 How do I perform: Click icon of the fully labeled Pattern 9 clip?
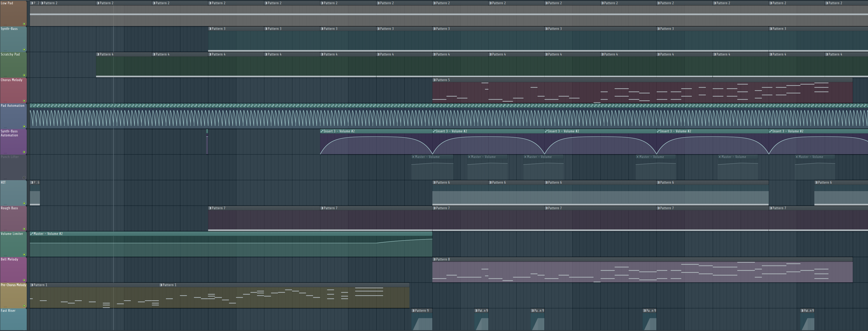point(413,310)
